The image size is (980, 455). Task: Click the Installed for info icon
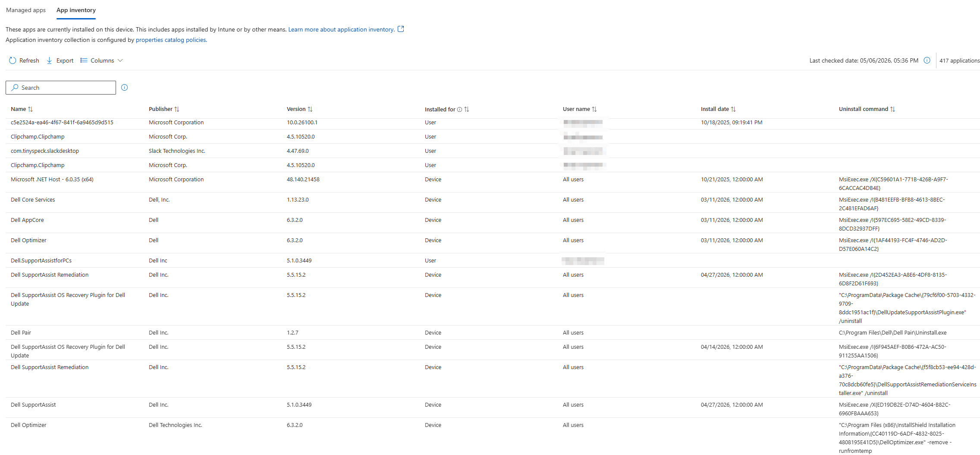pos(459,110)
